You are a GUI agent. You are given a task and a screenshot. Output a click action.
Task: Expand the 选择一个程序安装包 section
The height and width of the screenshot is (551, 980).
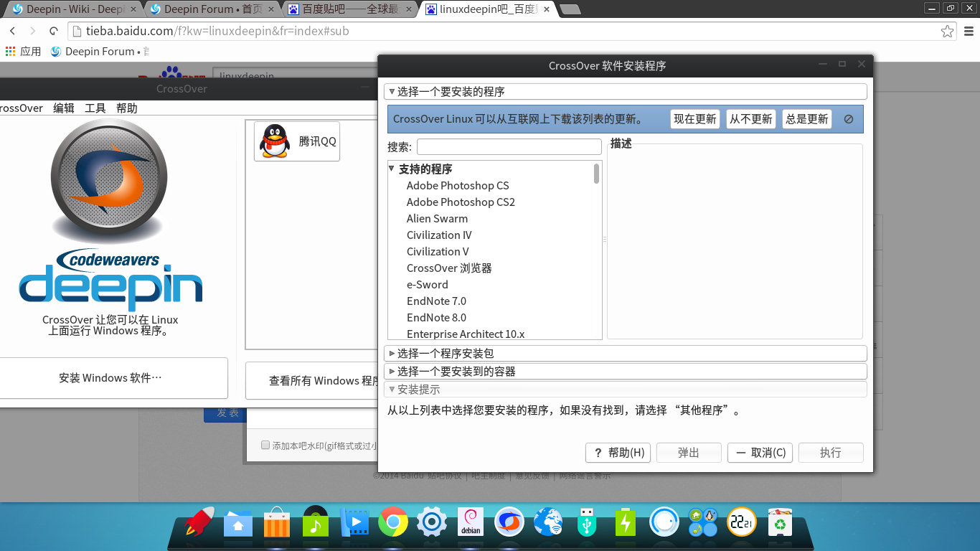click(x=392, y=354)
